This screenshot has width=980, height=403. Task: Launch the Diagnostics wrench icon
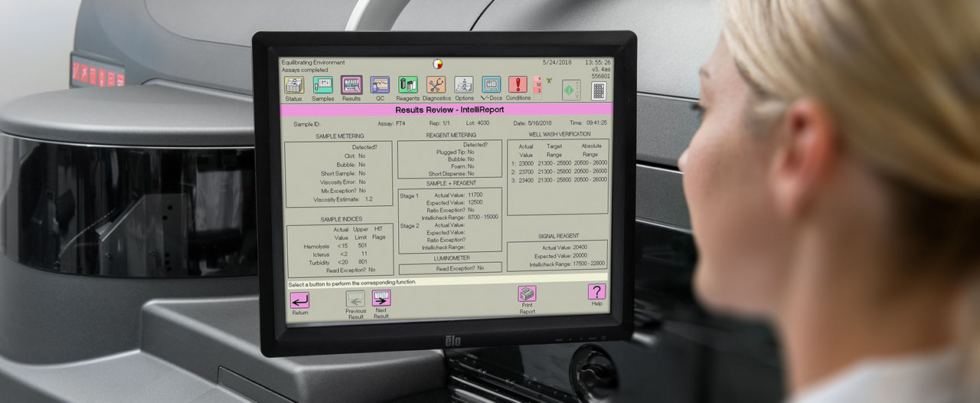436,85
